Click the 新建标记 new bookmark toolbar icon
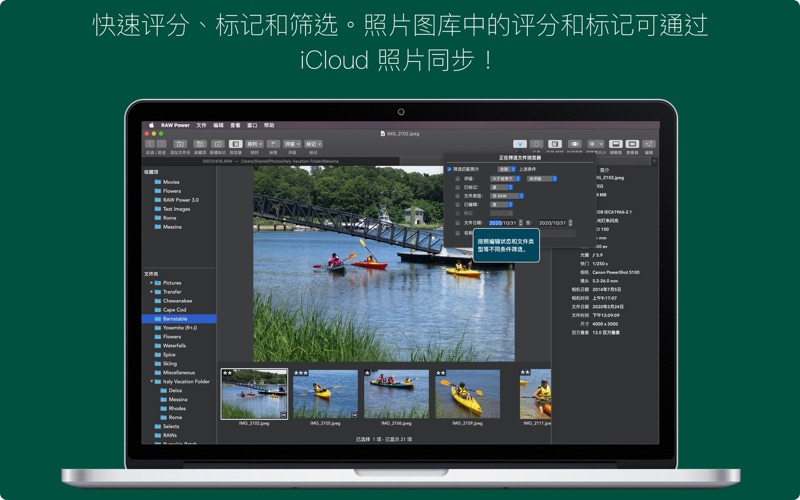The height and width of the screenshot is (500, 800). 218,144
